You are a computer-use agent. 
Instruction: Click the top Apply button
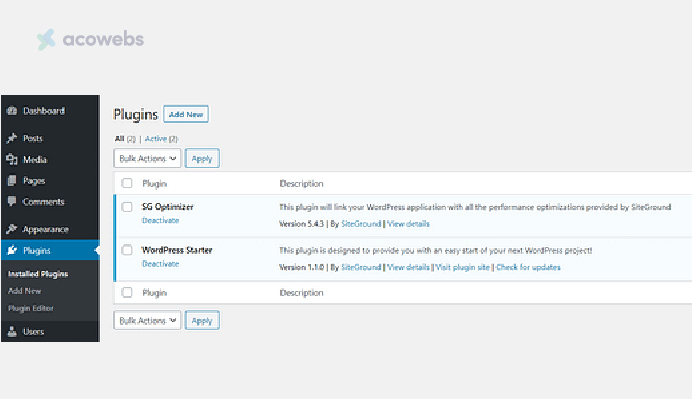[202, 158]
